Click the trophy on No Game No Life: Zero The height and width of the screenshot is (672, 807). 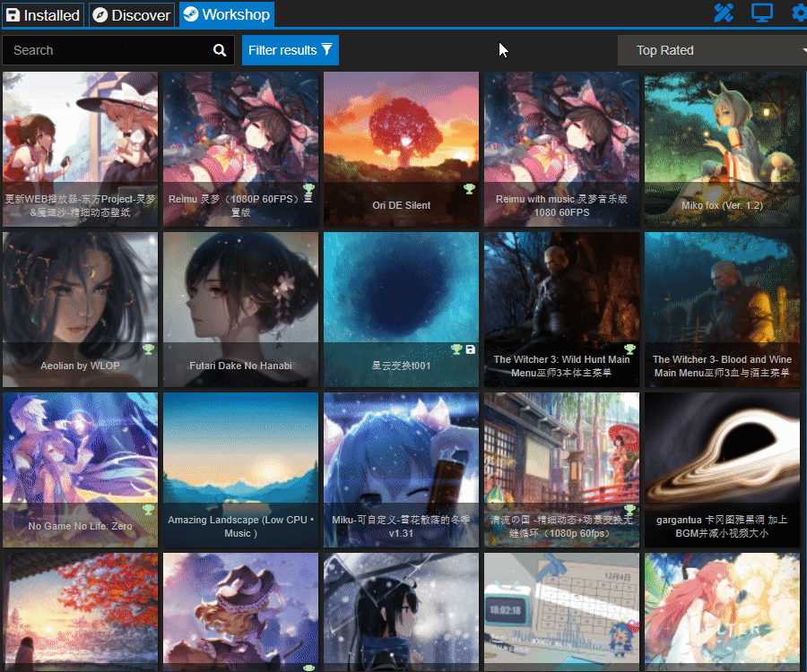149,510
